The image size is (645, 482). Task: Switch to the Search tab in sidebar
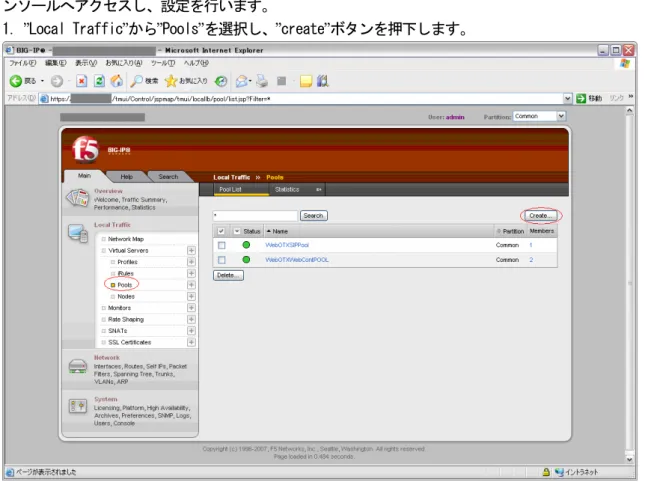click(x=168, y=176)
